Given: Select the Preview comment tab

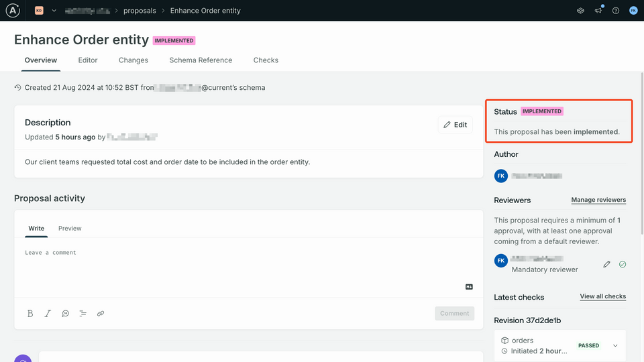Looking at the screenshot, I should point(70,229).
